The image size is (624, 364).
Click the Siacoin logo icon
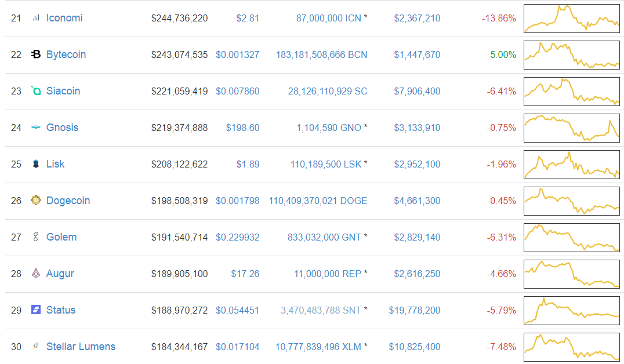pyautogui.click(x=36, y=91)
